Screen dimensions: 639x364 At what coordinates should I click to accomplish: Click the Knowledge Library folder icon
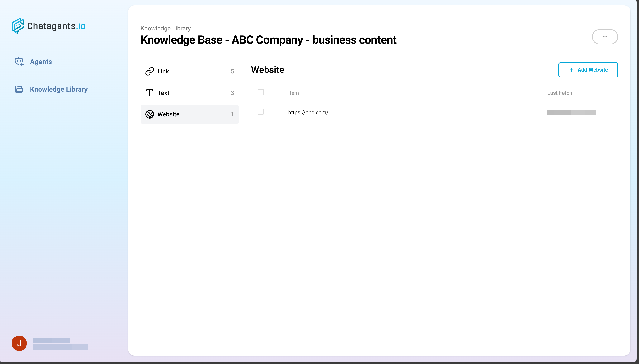tap(19, 89)
